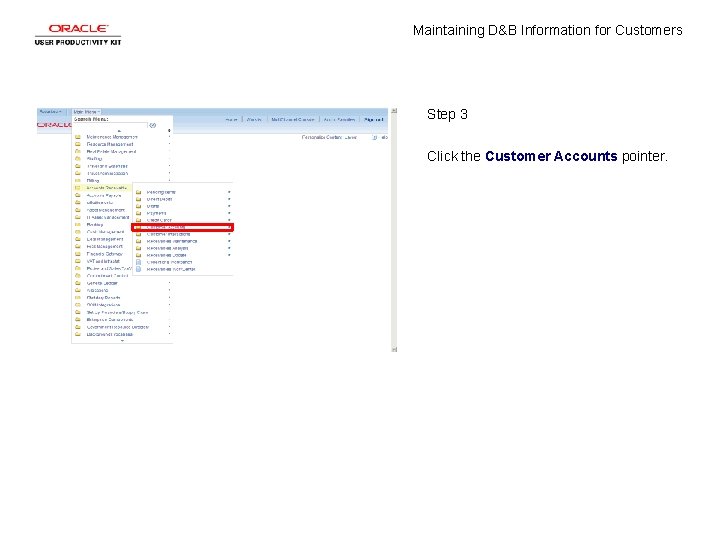Click the Worklist link
Viewport: 720px width, 540px height.
(254, 119)
